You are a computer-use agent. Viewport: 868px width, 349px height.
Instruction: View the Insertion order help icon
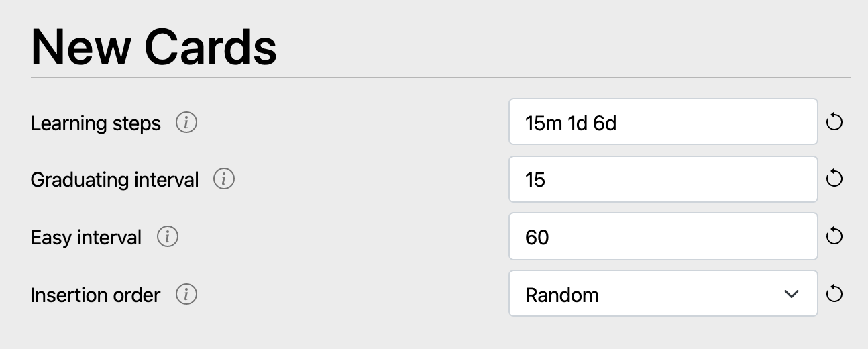coord(186,295)
